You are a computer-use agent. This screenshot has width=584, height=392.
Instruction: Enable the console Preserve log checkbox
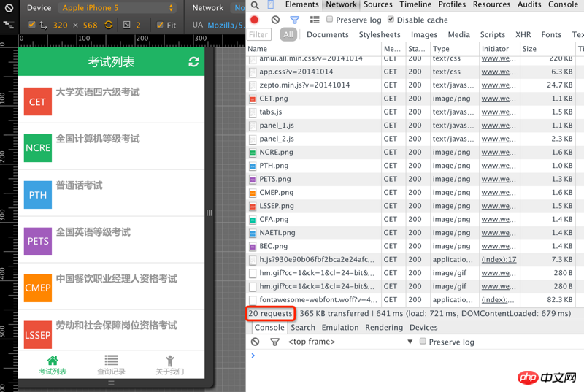pos(423,342)
